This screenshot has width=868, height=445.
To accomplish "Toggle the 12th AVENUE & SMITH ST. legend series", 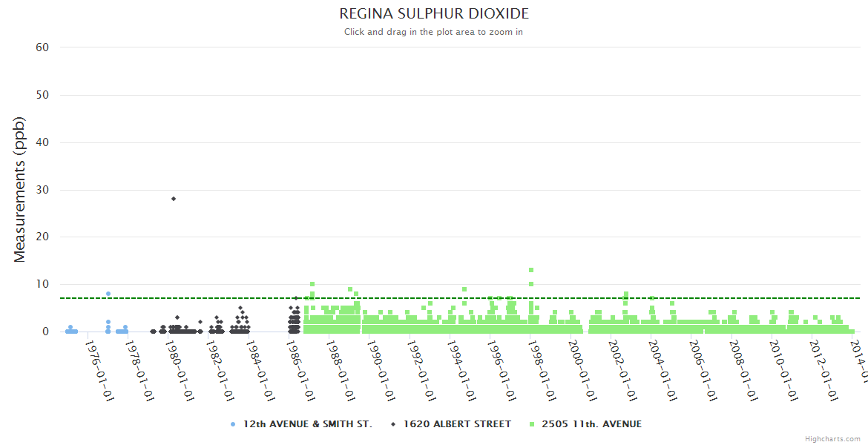I will point(307,424).
